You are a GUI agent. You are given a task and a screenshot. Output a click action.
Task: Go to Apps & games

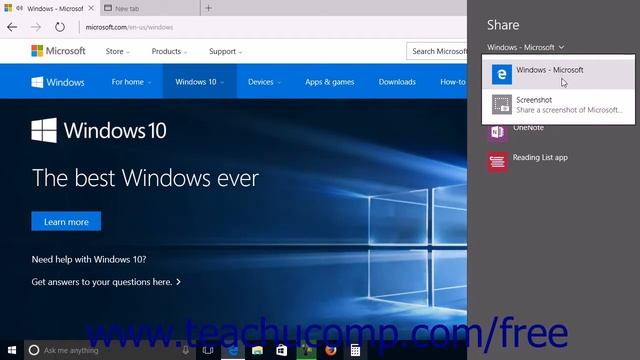329,82
